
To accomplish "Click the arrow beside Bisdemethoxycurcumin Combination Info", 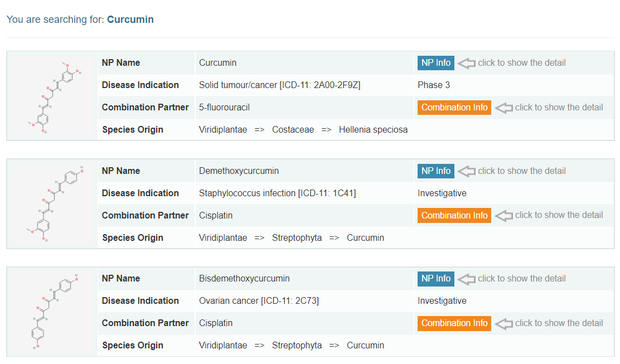I will [x=503, y=323].
